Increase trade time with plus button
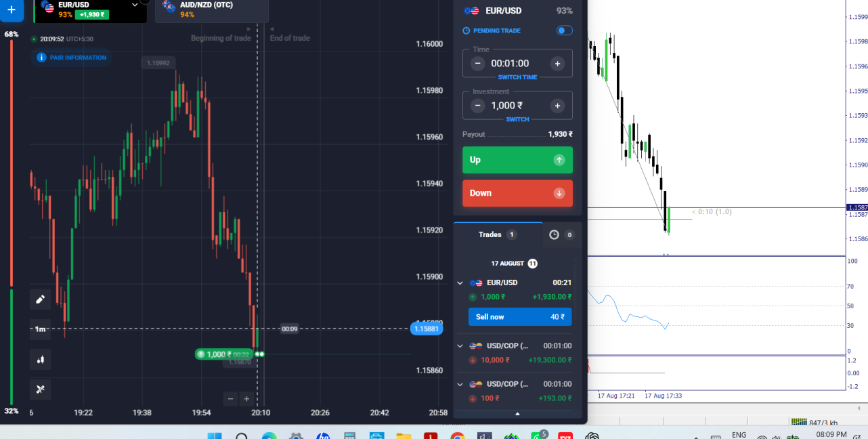Viewport: 868px width, 439px height. point(557,64)
